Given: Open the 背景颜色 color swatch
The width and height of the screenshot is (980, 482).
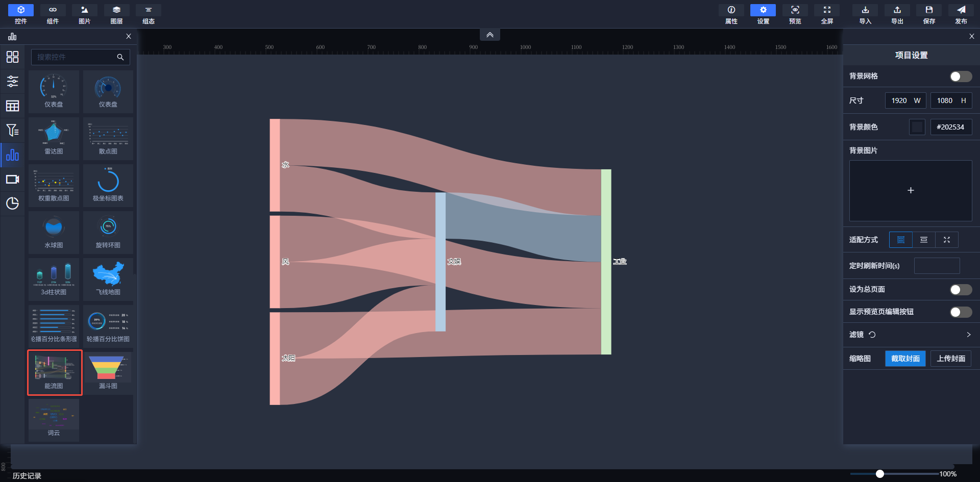Looking at the screenshot, I should point(917,127).
